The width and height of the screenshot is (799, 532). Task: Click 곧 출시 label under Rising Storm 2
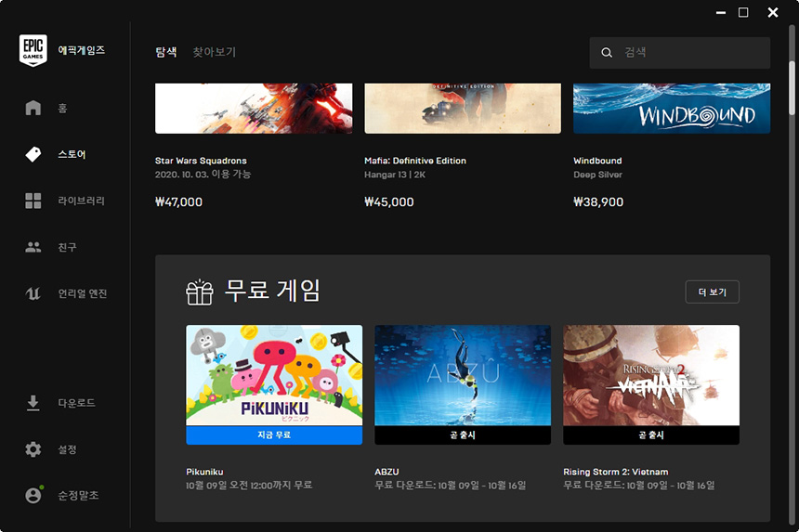(651, 435)
